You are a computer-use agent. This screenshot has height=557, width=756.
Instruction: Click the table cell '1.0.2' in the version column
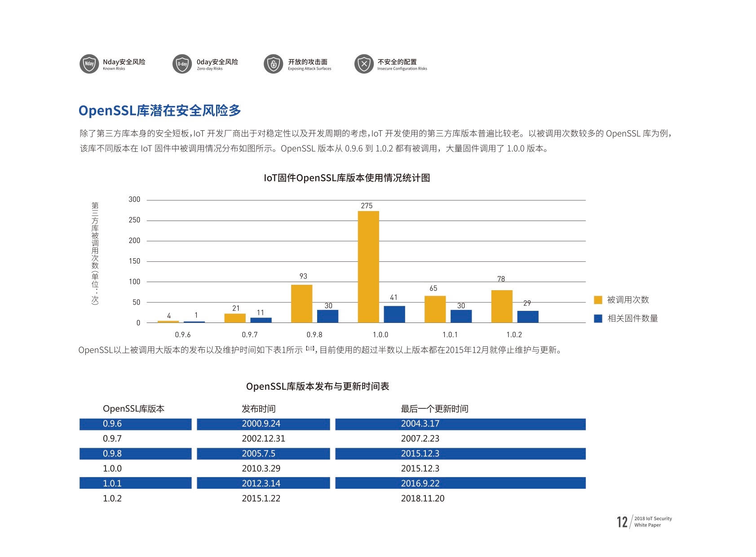coord(112,498)
